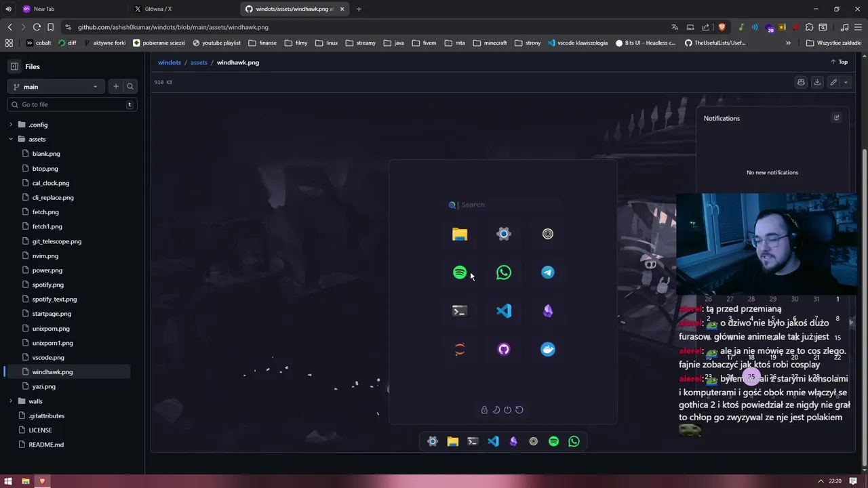Open the vscode klawiszologia bookmark
The image size is (868, 488).
(578, 43)
